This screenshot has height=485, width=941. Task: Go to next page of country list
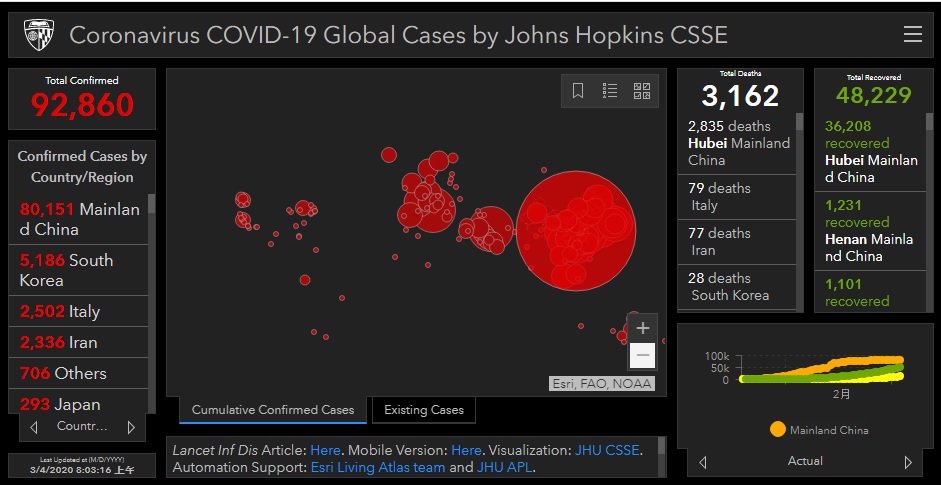(x=131, y=427)
